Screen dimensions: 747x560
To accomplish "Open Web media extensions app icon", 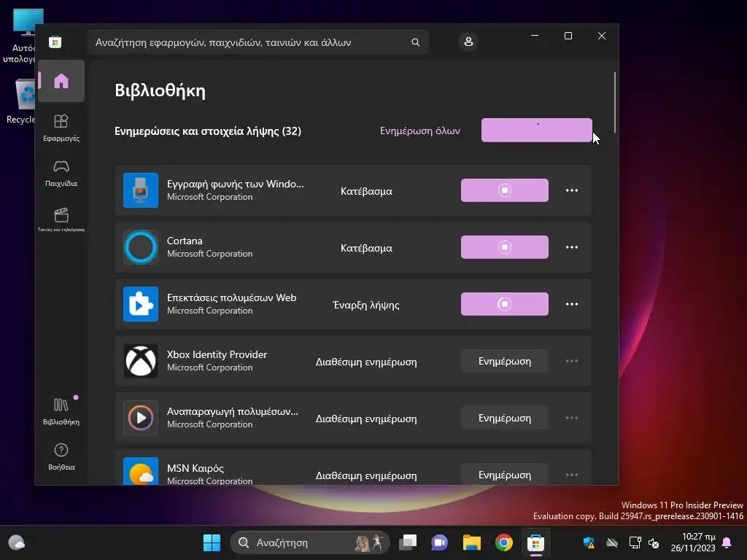I will point(141,304).
